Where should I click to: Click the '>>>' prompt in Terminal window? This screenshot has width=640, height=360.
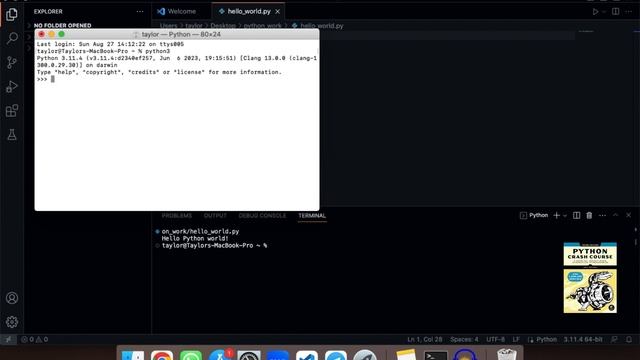(42, 79)
